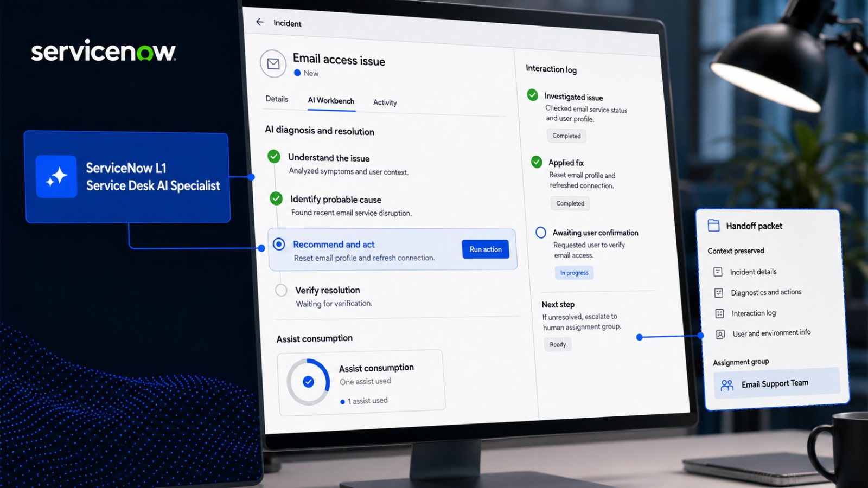Open the Activity tab
Image resolution: width=868 pixels, height=488 pixels.
(385, 102)
